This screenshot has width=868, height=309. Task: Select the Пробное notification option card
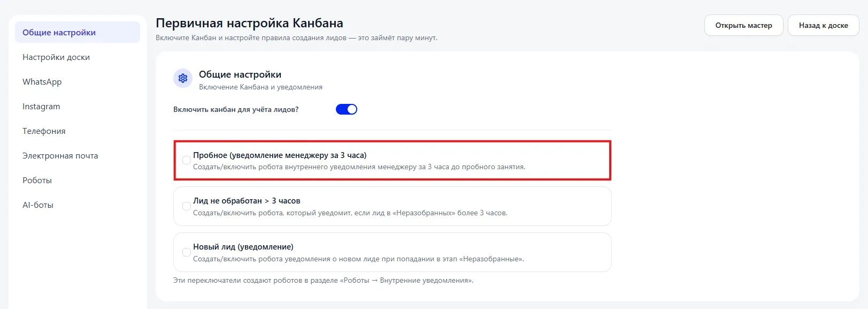point(393,160)
